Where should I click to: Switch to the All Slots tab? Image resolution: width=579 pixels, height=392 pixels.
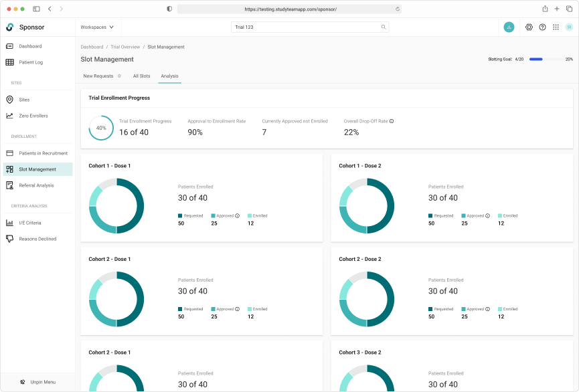pyautogui.click(x=141, y=76)
